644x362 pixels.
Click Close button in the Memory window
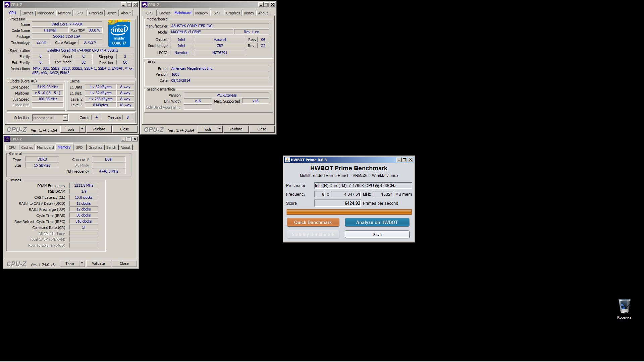(x=124, y=263)
